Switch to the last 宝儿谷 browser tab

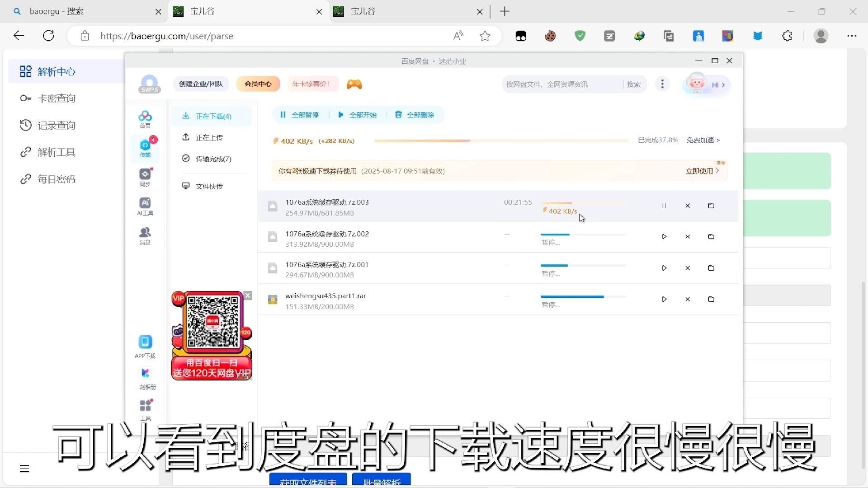(408, 11)
